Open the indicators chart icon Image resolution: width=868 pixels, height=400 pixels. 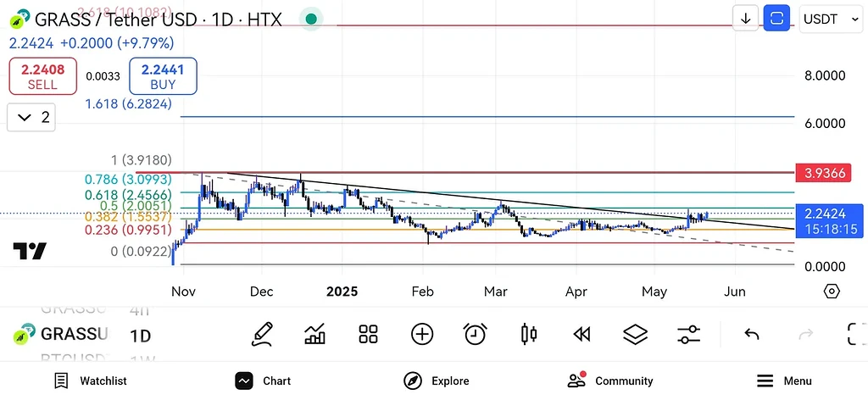[x=314, y=334]
